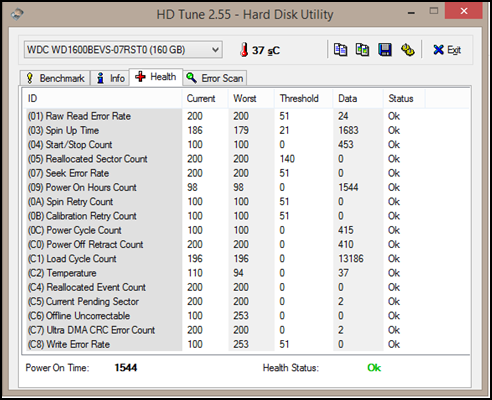Screen dimensions: 492x400
Task: Click the green Health Status Ok text
Action: point(374,368)
